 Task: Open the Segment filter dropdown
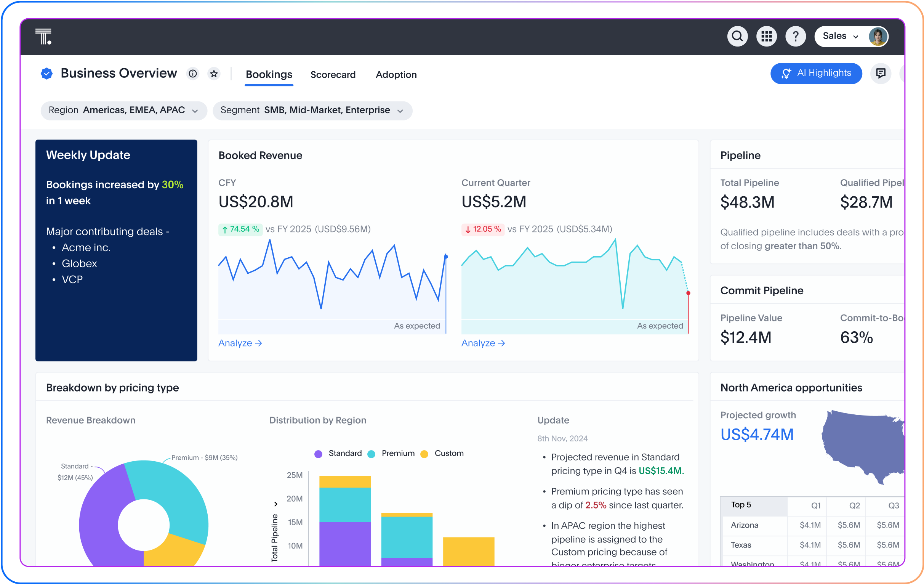(x=312, y=111)
